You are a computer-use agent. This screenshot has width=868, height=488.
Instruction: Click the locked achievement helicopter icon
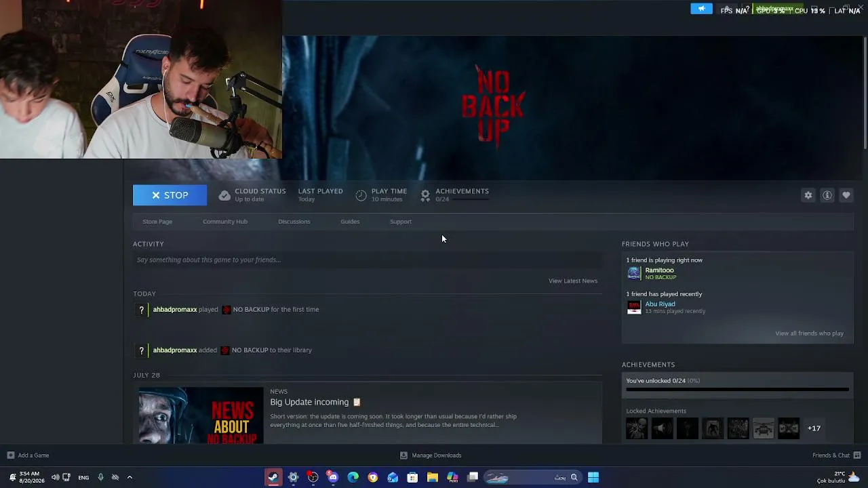(x=764, y=428)
